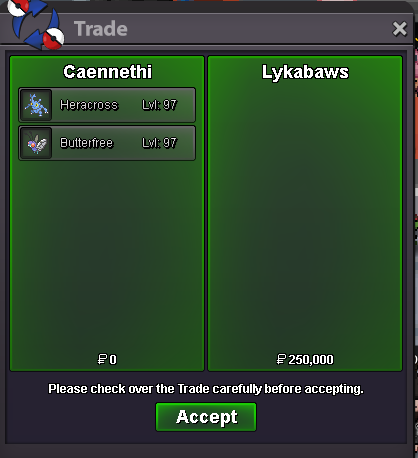Click the Pokedollar symbol beside 0
This screenshot has height=458, width=418.
[x=102, y=359]
